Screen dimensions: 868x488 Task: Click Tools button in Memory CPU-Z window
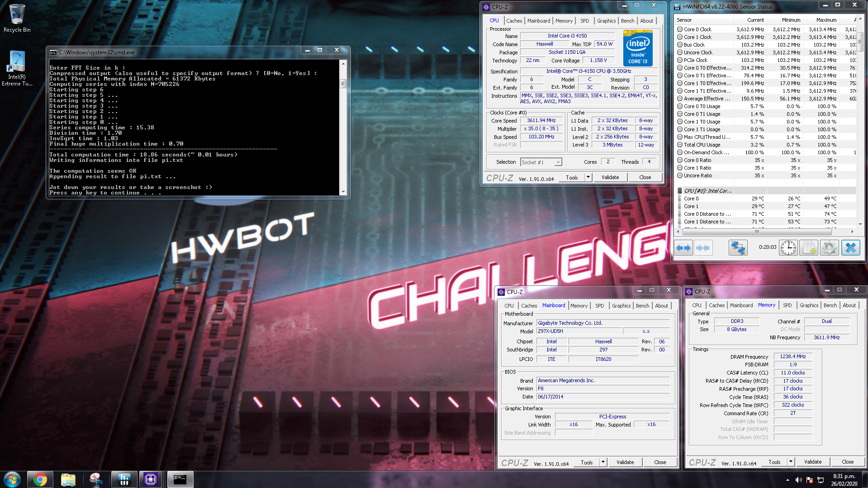click(x=774, y=462)
